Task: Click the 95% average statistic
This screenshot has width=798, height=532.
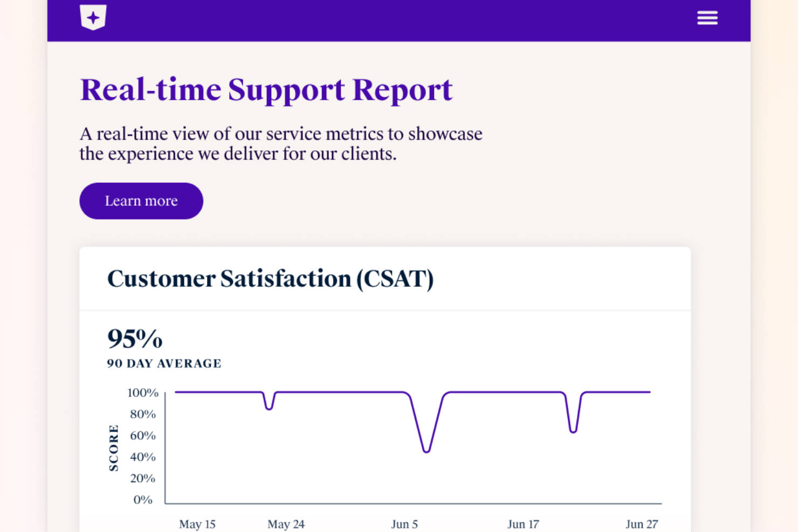Action: coord(134,339)
